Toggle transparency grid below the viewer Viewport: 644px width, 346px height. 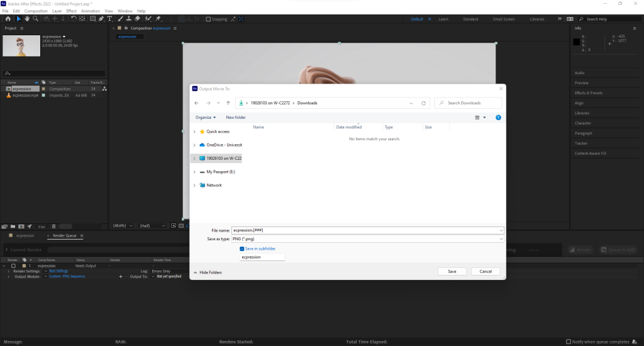[181, 226]
